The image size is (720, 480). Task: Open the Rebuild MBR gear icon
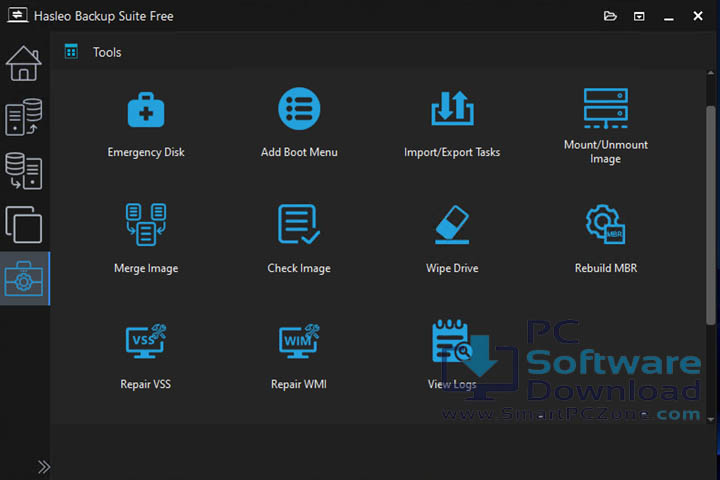(606, 224)
